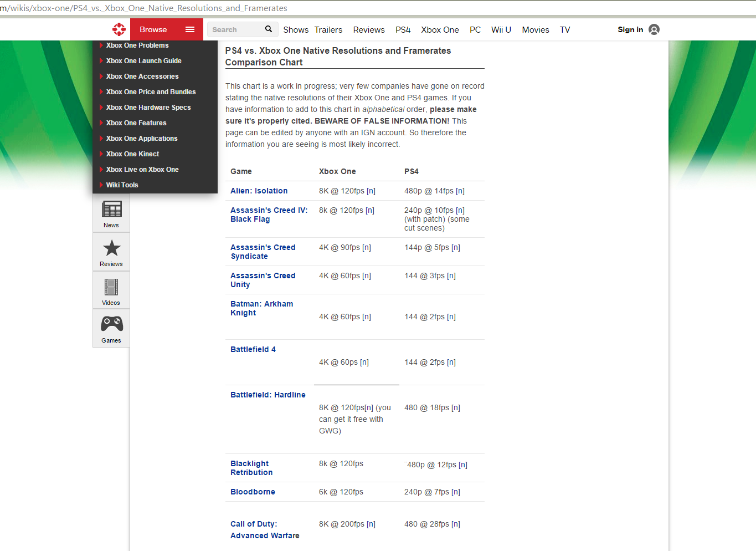The width and height of the screenshot is (756, 551).
Task: Expand the Xbox One Hardware Specs arrow
Action: point(101,108)
